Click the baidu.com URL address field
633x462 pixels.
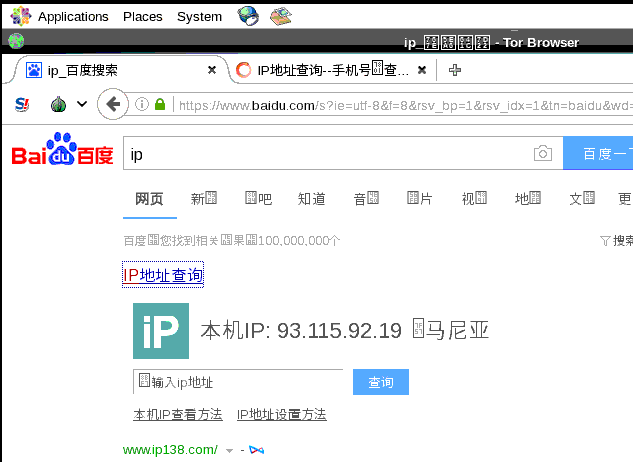pos(404,105)
